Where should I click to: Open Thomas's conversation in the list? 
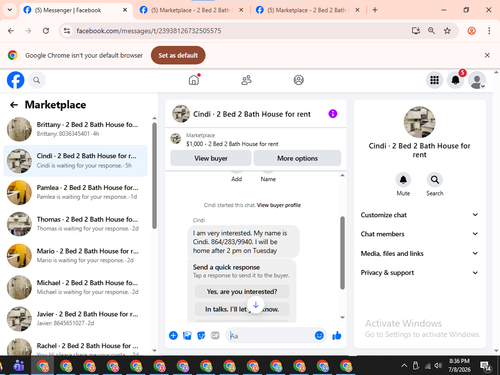[x=76, y=224]
